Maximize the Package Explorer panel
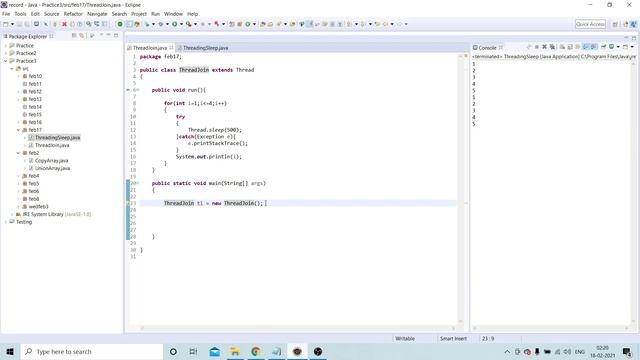This screenshot has width=640, height=360. pyautogui.click(x=116, y=36)
